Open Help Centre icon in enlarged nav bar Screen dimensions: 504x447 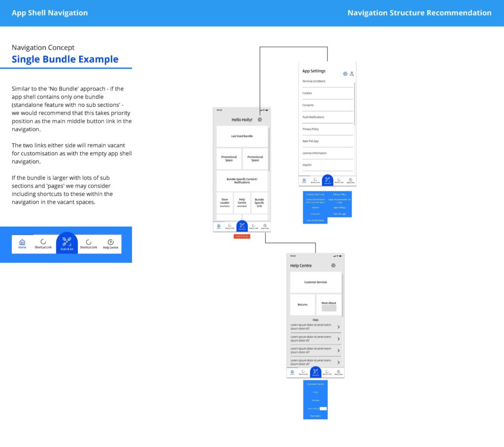click(110, 244)
